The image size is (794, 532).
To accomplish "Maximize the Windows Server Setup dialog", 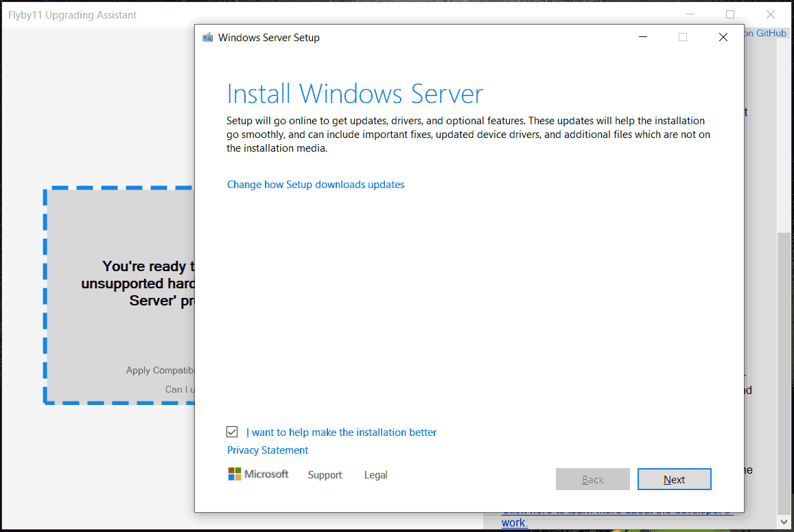I will (682, 37).
